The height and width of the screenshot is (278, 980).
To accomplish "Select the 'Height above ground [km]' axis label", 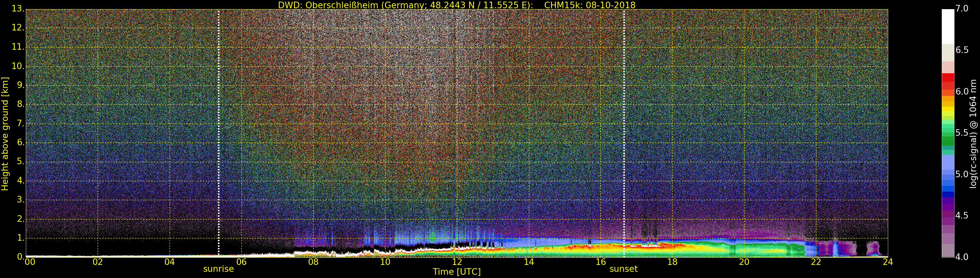I will tap(5, 134).
